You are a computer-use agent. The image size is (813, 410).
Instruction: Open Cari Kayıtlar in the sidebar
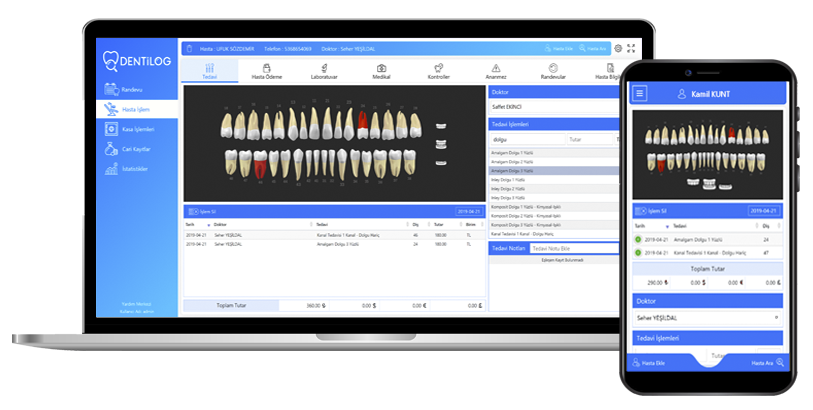tap(134, 149)
